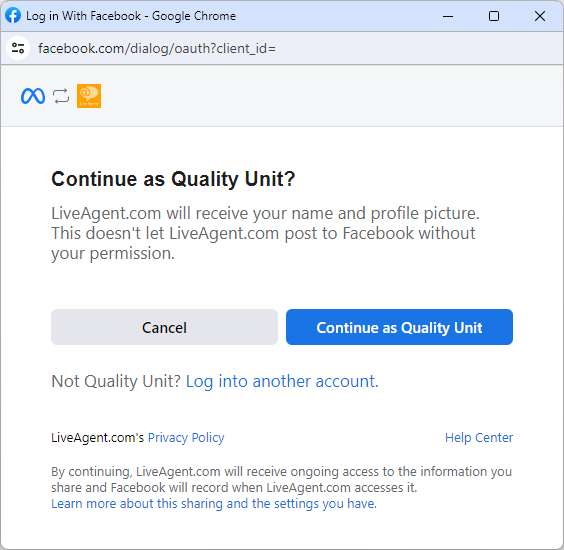This screenshot has width=564, height=550.
Task: Click the 'Continue as Quality Unit?' heading
Action: (173, 179)
